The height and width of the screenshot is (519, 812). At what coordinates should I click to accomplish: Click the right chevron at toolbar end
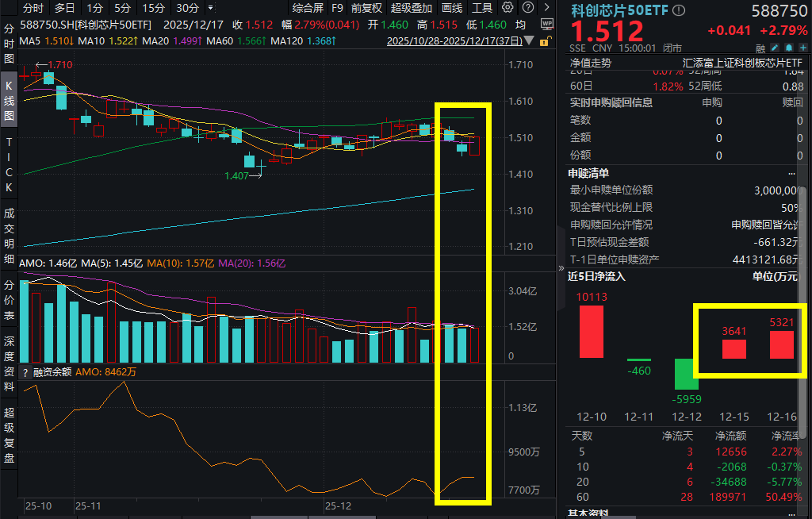(547, 6)
